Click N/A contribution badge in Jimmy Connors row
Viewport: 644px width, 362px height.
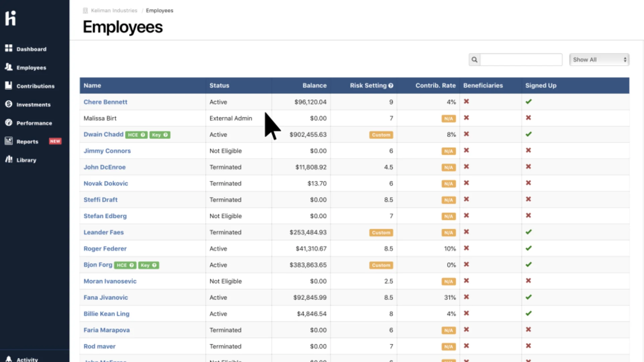(448, 151)
